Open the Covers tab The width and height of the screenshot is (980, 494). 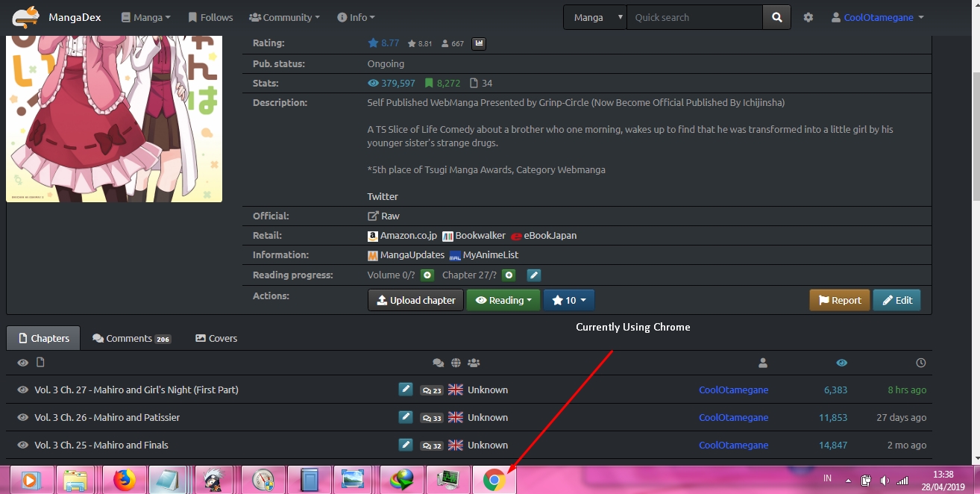pos(216,338)
